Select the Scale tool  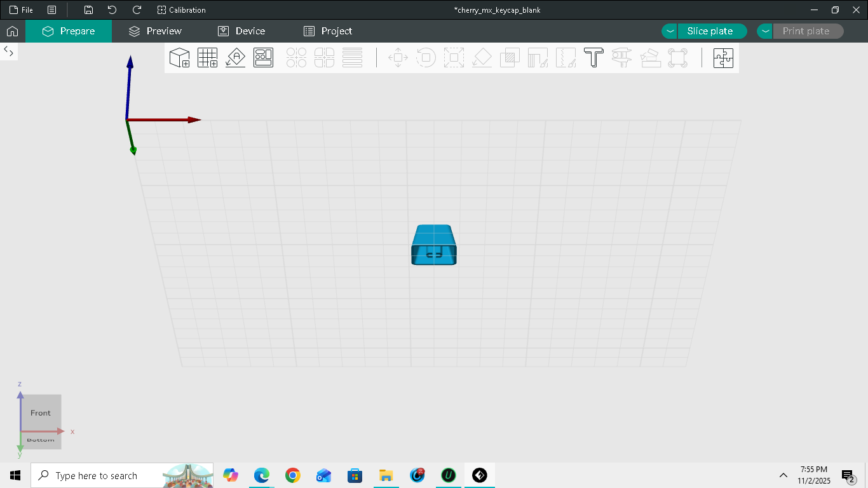coord(454,58)
